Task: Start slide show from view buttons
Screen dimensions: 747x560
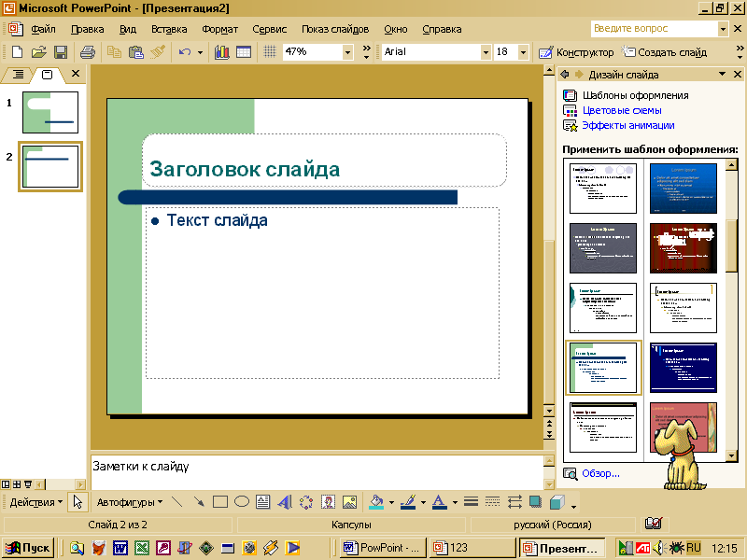Action: (28, 484)
